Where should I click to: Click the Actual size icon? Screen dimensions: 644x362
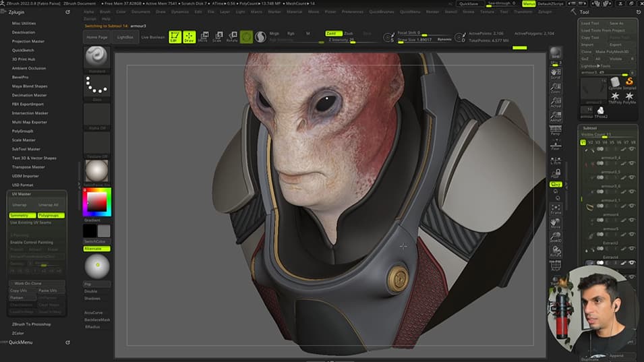click(x=556, y=102)
